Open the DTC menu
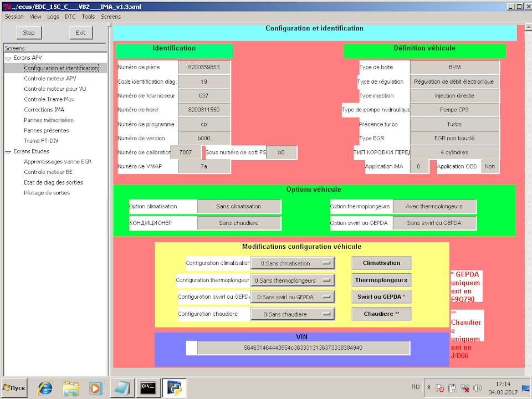532x399 pixels. tap(70, 17)
